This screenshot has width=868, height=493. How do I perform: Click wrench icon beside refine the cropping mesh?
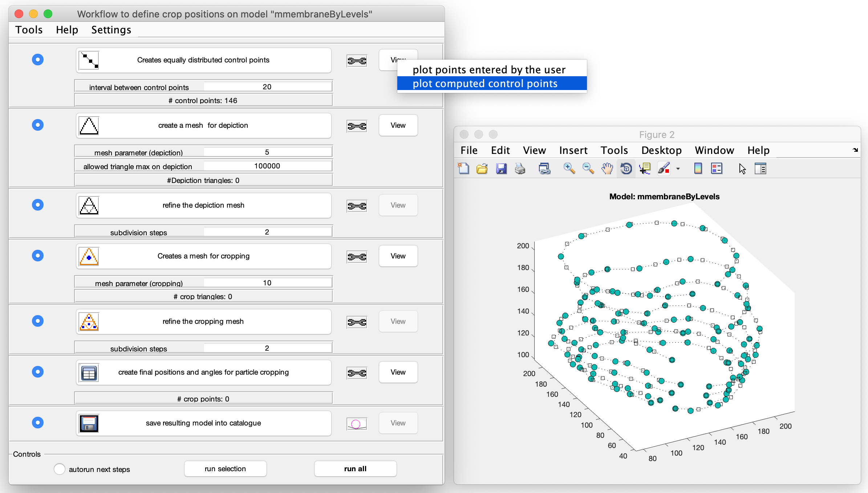tap(357, 322)
